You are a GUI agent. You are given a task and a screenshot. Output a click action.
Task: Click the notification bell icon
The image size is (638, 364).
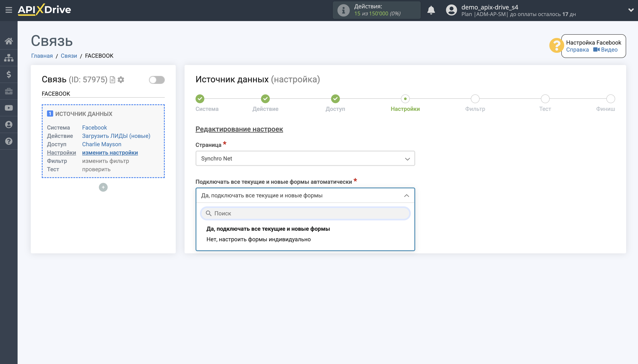click(431, 10)
